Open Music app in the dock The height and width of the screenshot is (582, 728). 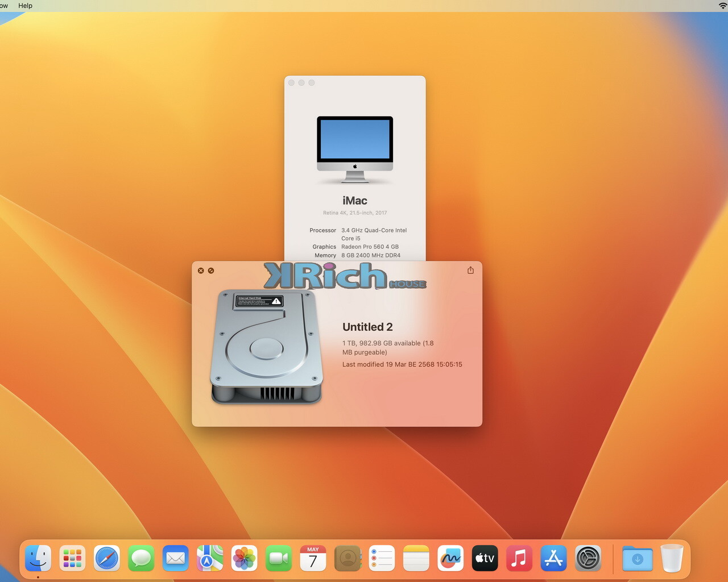pos(519,559)
